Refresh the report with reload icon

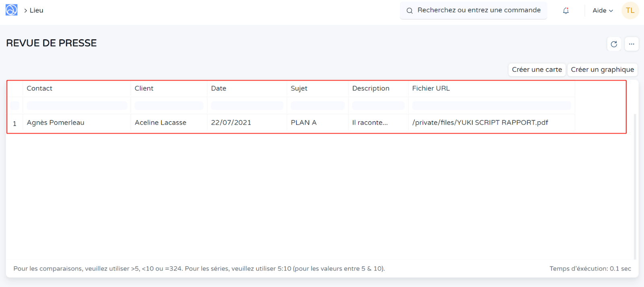pyautogui.click(x=613, y=44)
